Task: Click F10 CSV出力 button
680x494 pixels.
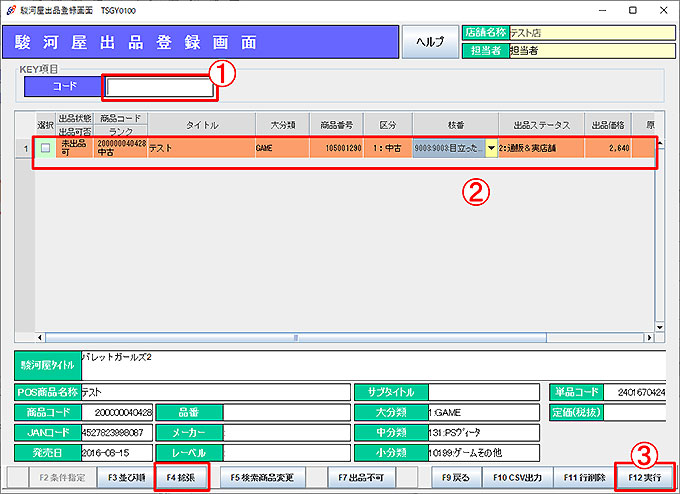Action: pos(520,477)
